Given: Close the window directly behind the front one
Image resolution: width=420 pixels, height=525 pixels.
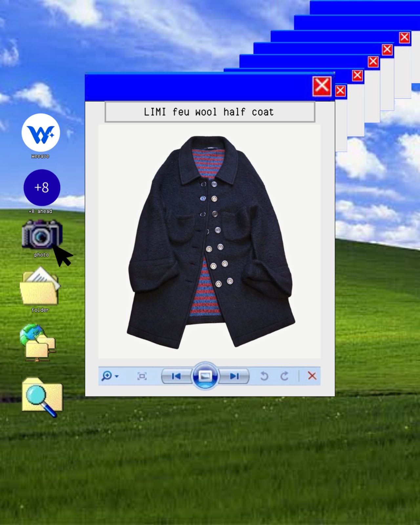Looking at the screenshot, I should [x=340, y=91].
